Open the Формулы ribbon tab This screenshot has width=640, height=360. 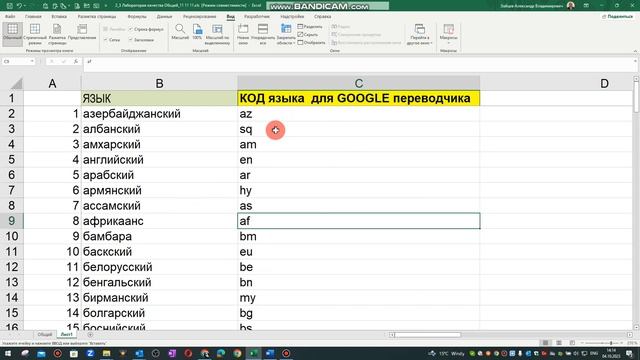point(137,17)
